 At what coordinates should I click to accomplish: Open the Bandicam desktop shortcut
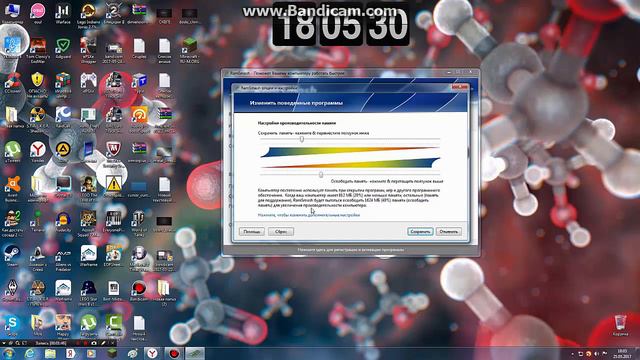tap(138, 291)
